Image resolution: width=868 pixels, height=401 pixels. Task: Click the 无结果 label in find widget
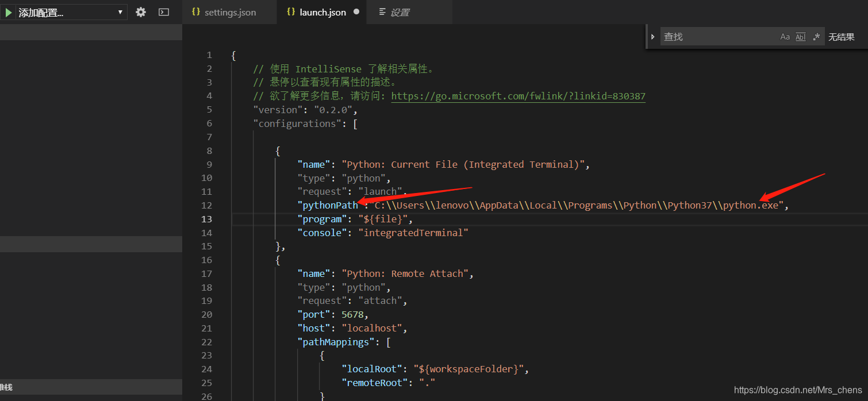tap(841, 37)
